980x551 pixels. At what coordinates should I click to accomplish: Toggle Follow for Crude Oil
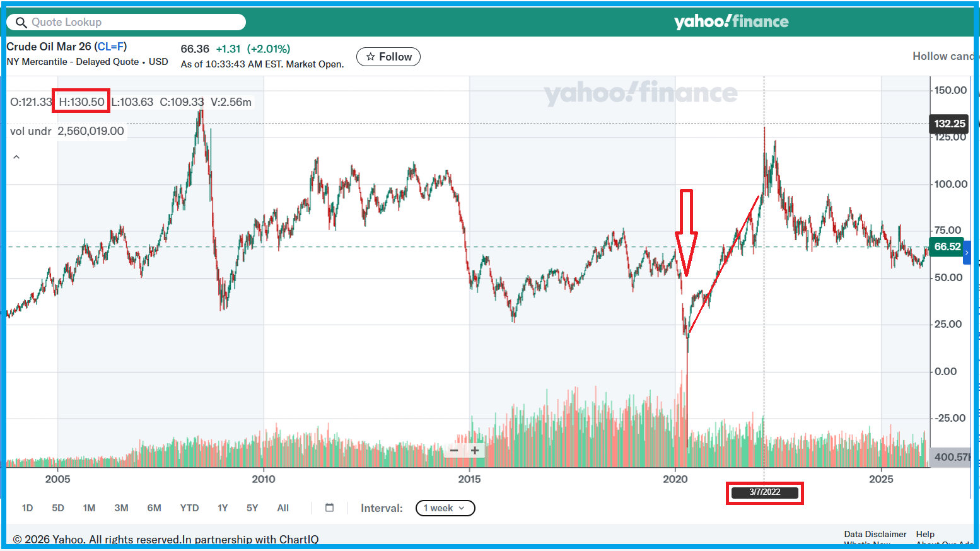tap(388, 57)
